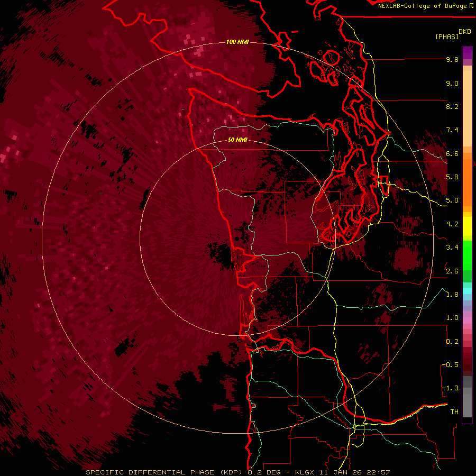Click the 9.0 scale value
This screenshot has height=476, width=476.
(452, 83)
